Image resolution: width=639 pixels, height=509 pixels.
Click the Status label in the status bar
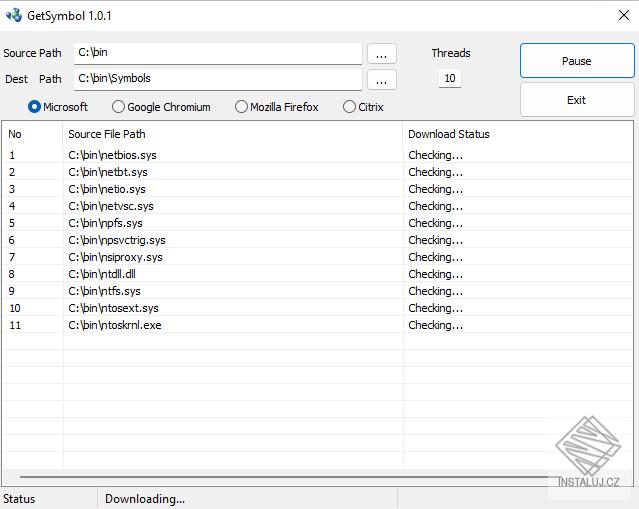[x=19, y=499]
